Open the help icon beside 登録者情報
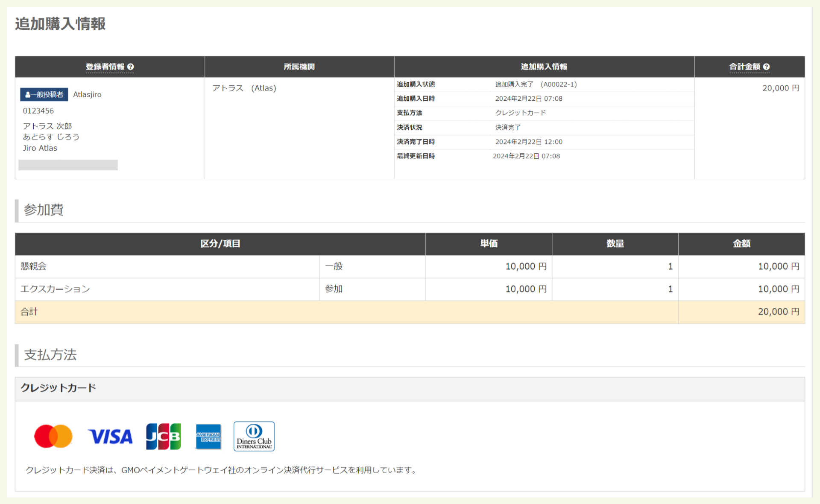Viewport: 820px width, 504px height. tap(131, 67)
